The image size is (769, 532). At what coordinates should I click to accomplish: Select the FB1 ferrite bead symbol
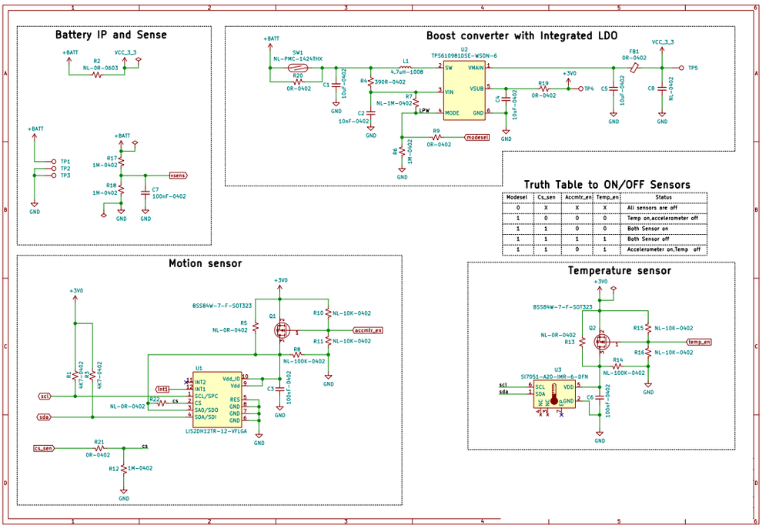click(634, 68)
